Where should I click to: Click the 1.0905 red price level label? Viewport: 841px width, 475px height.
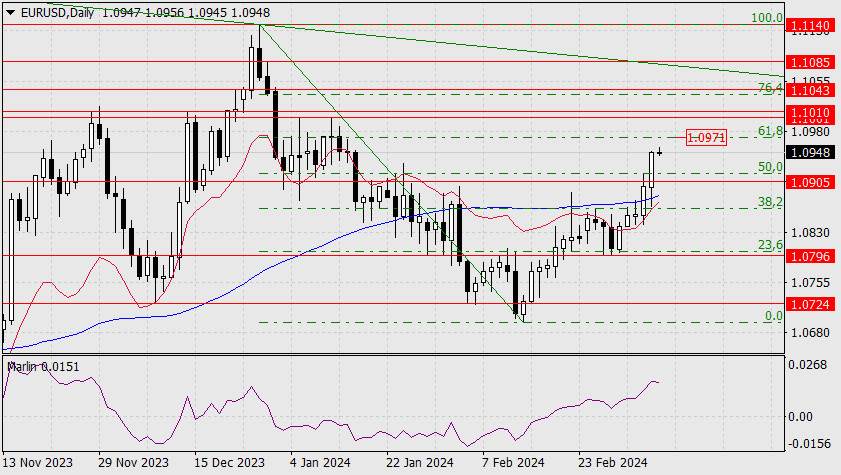810,182
